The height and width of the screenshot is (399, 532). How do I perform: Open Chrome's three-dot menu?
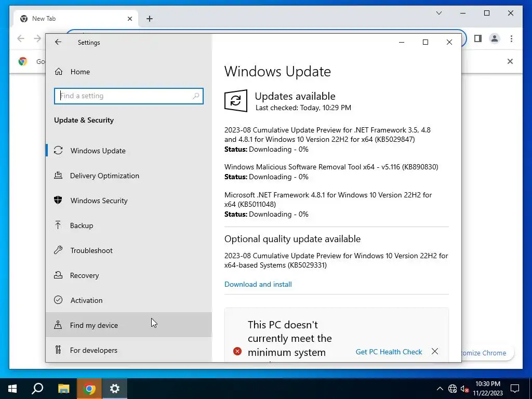point(511,38)
